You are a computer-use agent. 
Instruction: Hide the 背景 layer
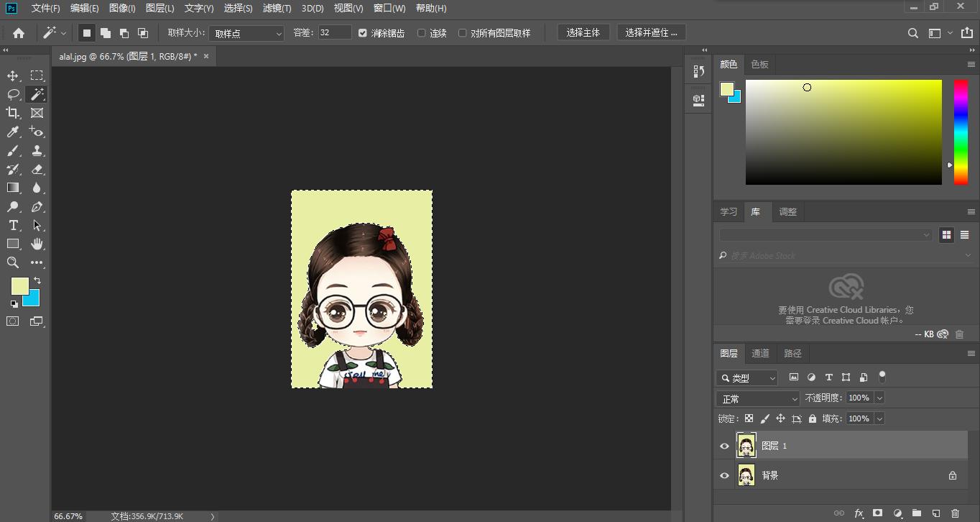[x=724, y=475]
